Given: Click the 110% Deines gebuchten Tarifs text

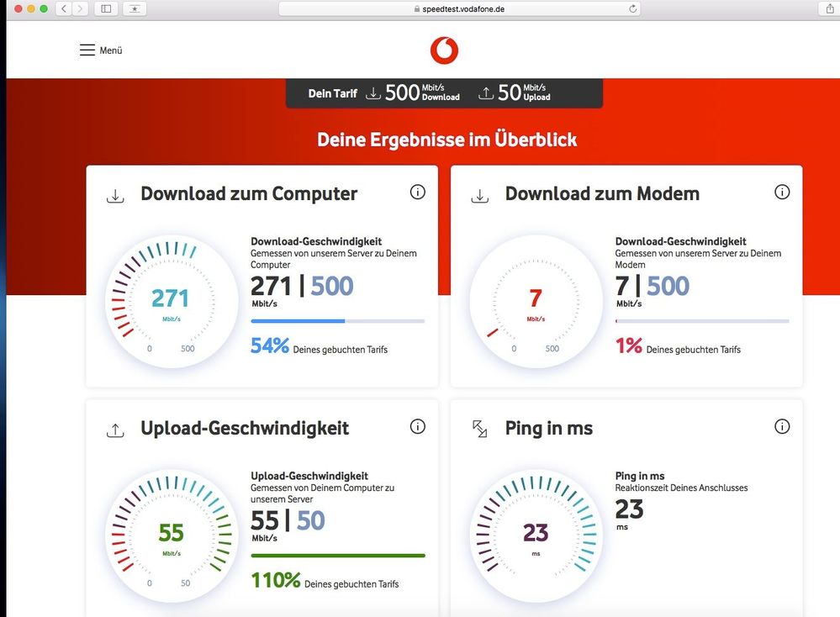Looking at the screenshot, I should (325, 581).
